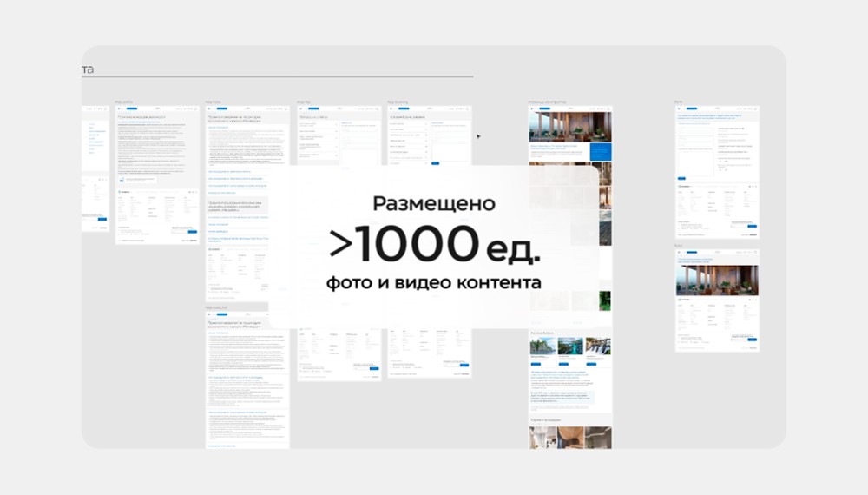Click the '>1000 ед.' figure
Image resolution: width=868 pixels, height=495 pixels.
click(434, 244)
